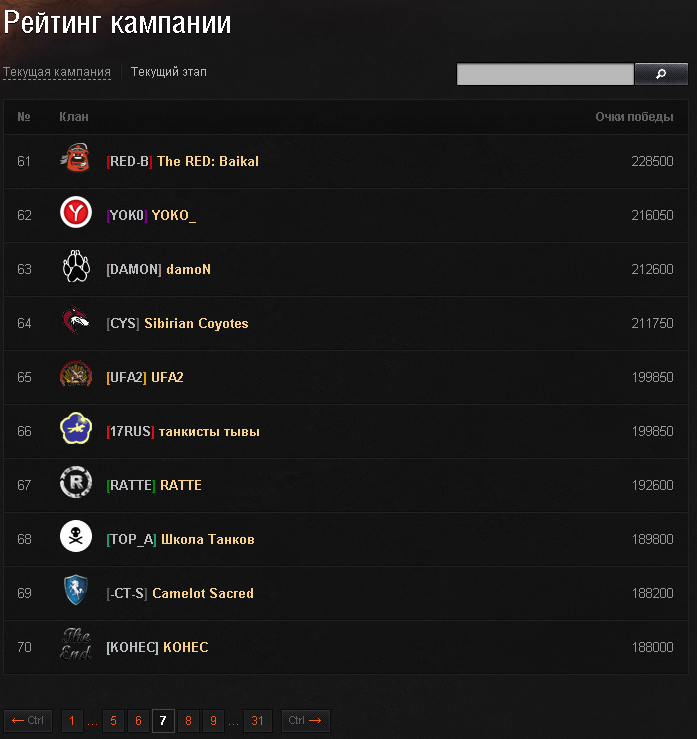Select the 17RUS blue flower emblem
697x739 pixels.
click(76, 428)
